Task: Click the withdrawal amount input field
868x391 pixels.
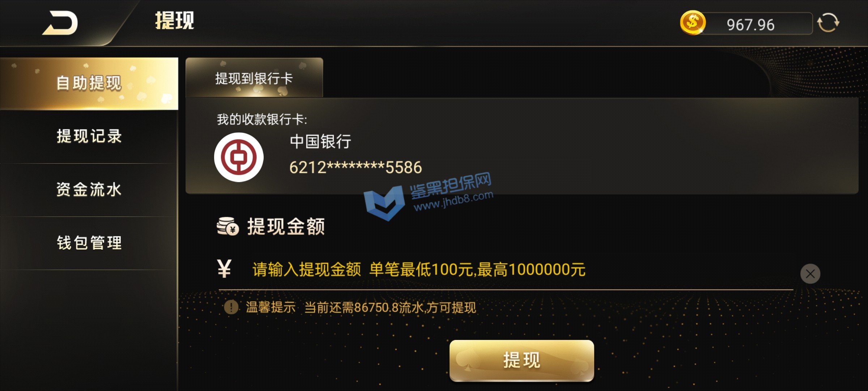Action: (506, 270)
